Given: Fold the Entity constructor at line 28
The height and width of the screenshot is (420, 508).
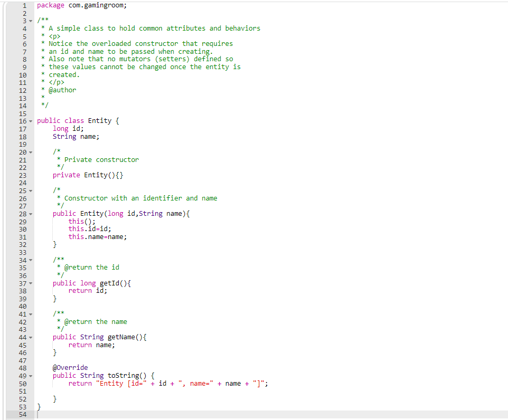Looking at the screenshot, I should [31, 214].
